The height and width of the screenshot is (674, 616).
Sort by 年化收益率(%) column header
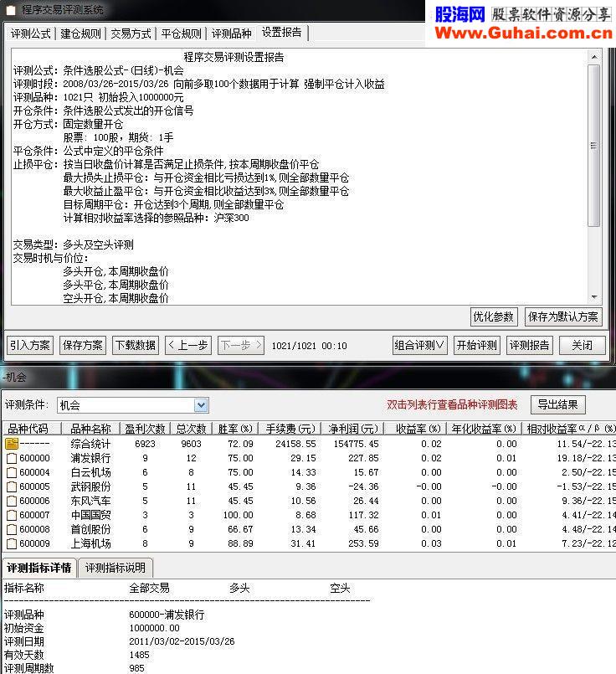coord(484,429)
